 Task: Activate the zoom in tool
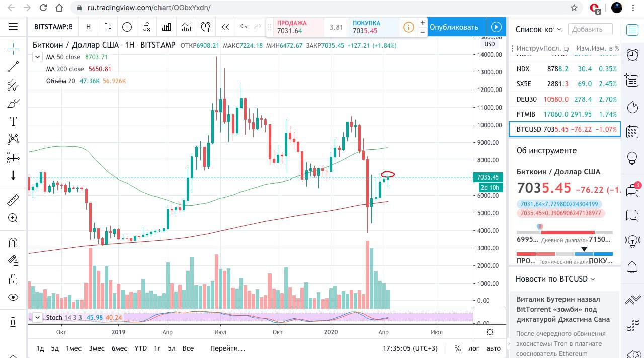tap(13, 218)
